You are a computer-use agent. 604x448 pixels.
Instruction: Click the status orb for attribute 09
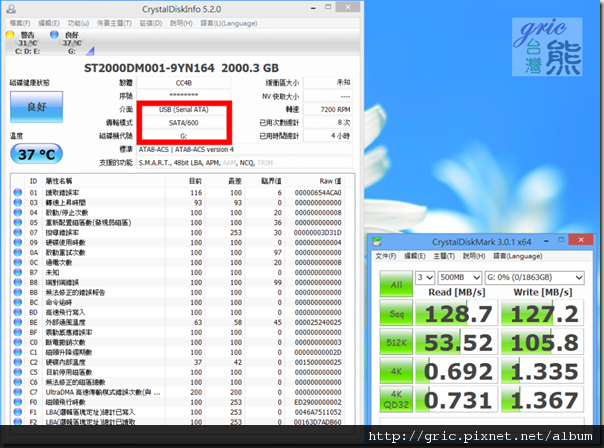[x=18, y=242]
